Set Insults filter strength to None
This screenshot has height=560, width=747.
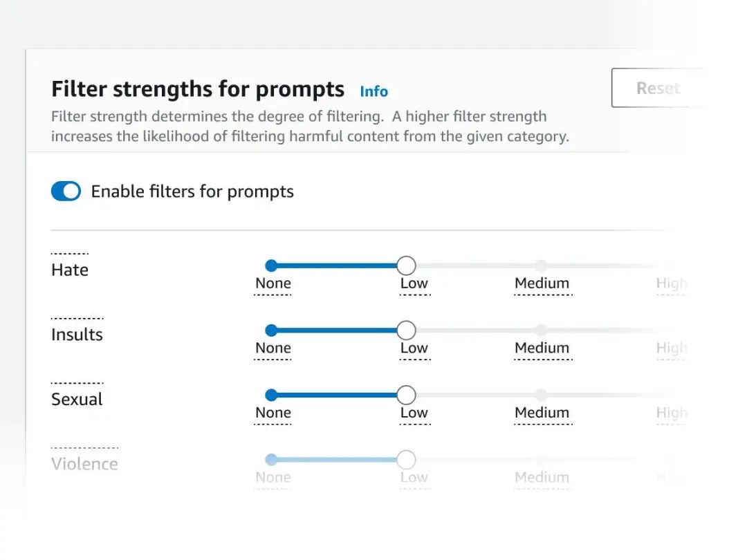click(271, 330)
